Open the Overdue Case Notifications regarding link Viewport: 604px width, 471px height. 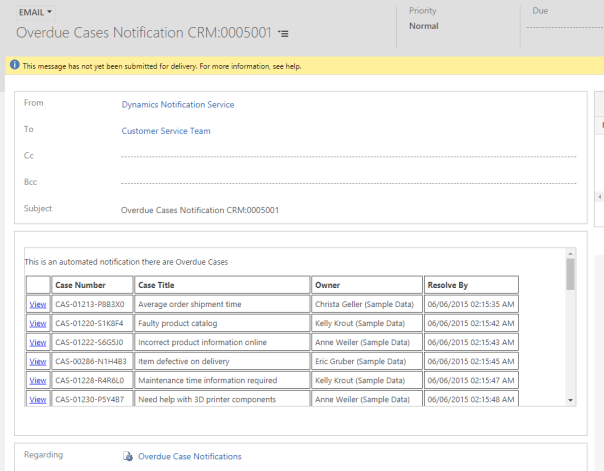[190, 456]
